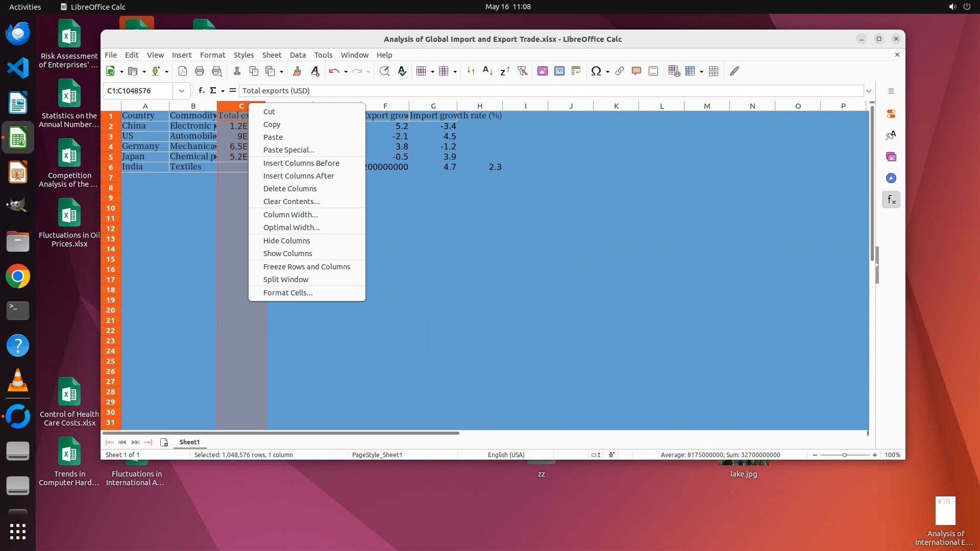This screenshot has height=551, width=980.
Task: Click the AutoFilter toolbar icon
Action: click(x=522, y=71)
